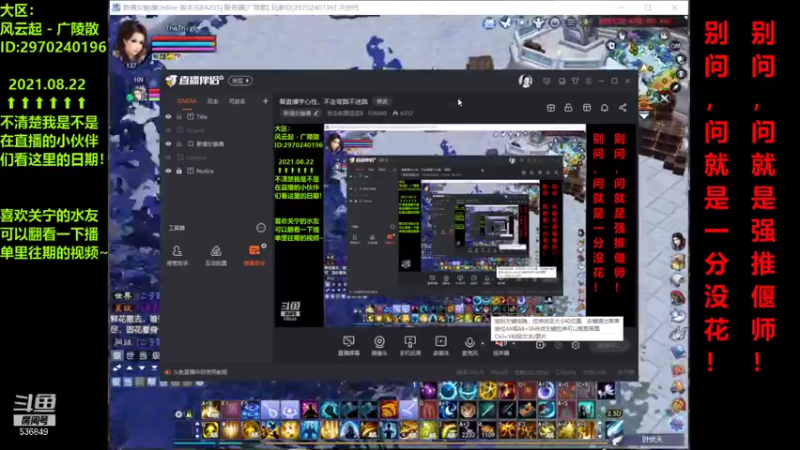Toggle the preview eye icon near start button
This screenshot has width=800, height=450.
click(558, 345)
